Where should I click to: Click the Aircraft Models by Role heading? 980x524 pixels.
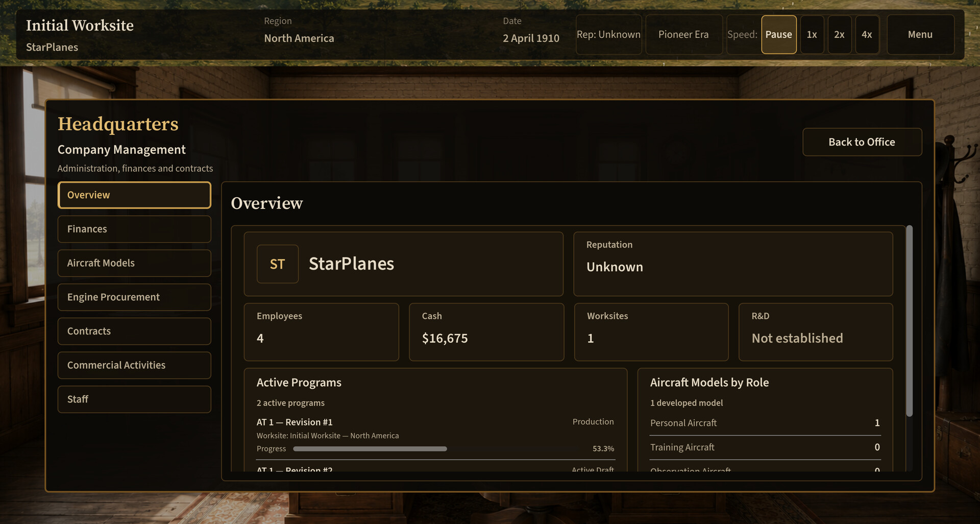click(709, 383)
